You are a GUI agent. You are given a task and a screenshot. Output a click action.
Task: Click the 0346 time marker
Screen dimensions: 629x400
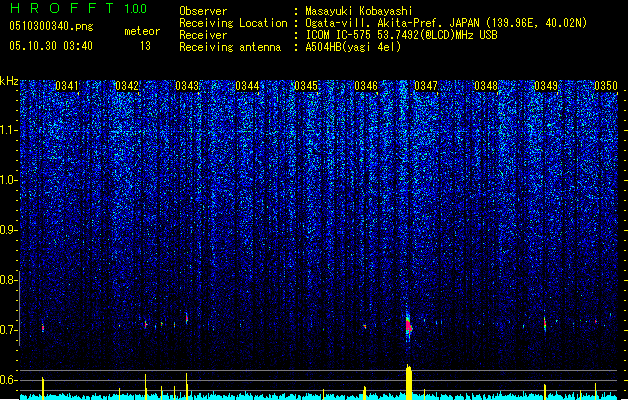[x=366, y=86]
